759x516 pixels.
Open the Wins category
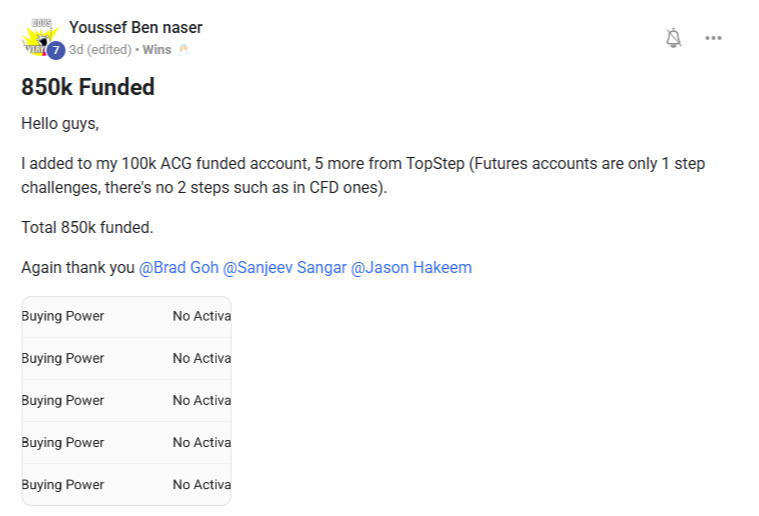[157, 49]
